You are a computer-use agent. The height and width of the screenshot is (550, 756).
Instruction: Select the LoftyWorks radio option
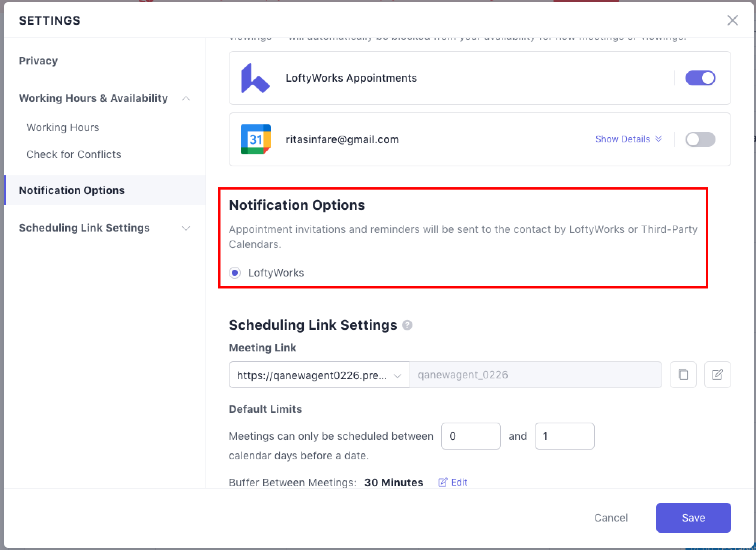tap(235, 273)
